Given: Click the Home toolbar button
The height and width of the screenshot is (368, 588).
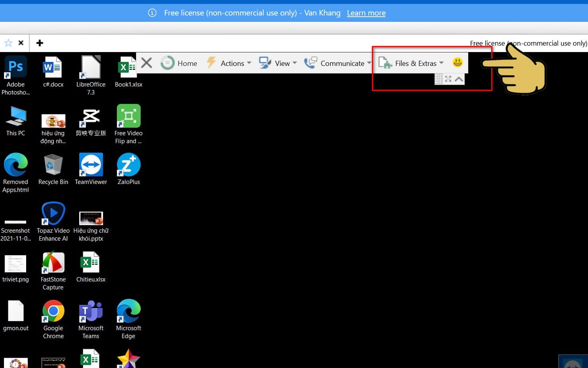Looking at the screenshot, I should tap(179, 63).
